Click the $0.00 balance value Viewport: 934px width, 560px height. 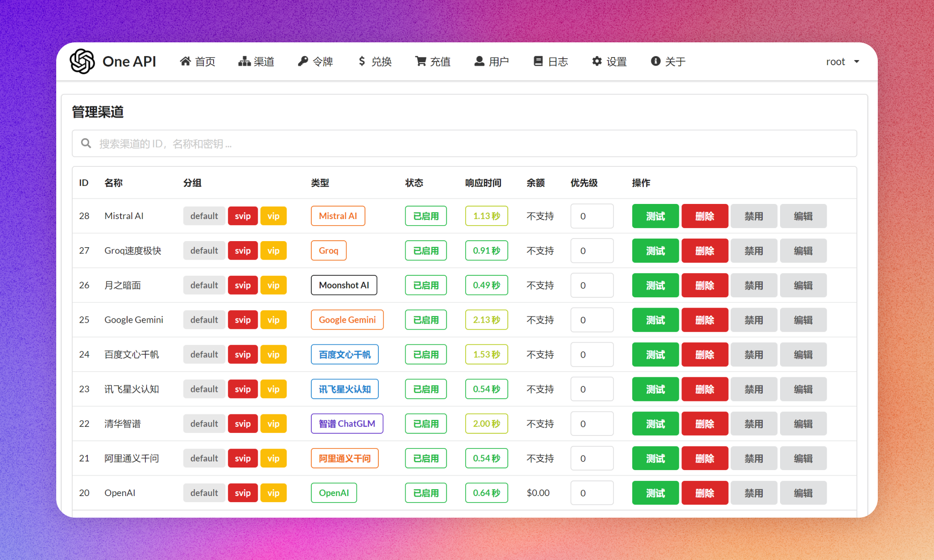(x=538, y=493)
